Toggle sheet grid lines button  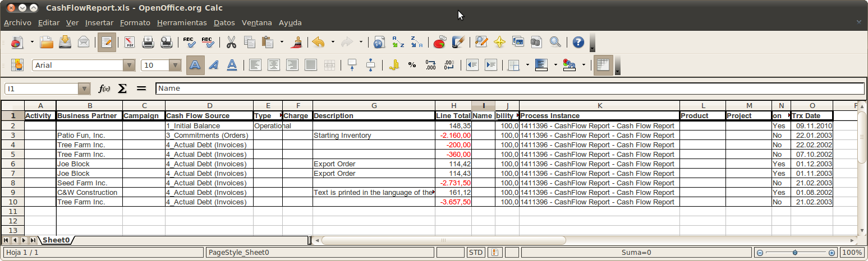(603, 65)
